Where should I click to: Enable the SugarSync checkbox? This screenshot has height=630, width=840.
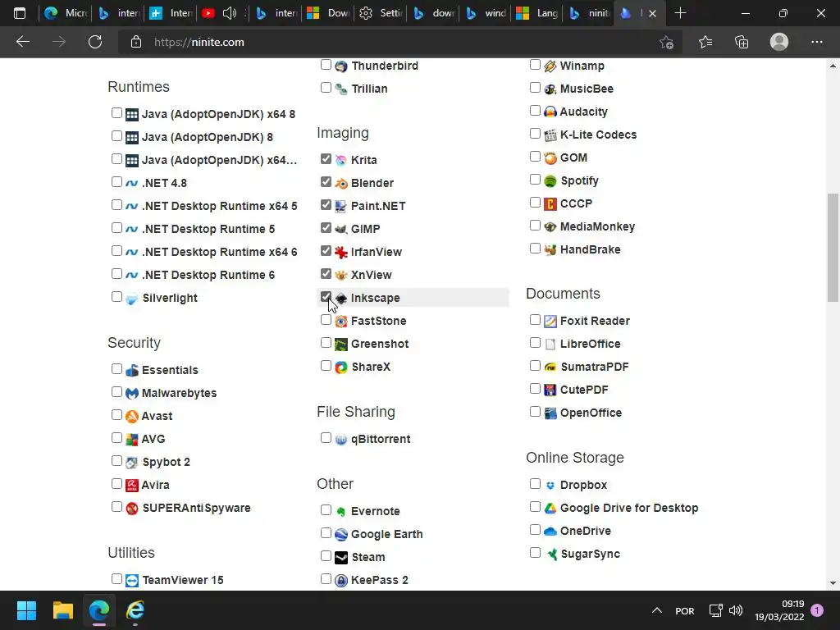tap(535, 553)
